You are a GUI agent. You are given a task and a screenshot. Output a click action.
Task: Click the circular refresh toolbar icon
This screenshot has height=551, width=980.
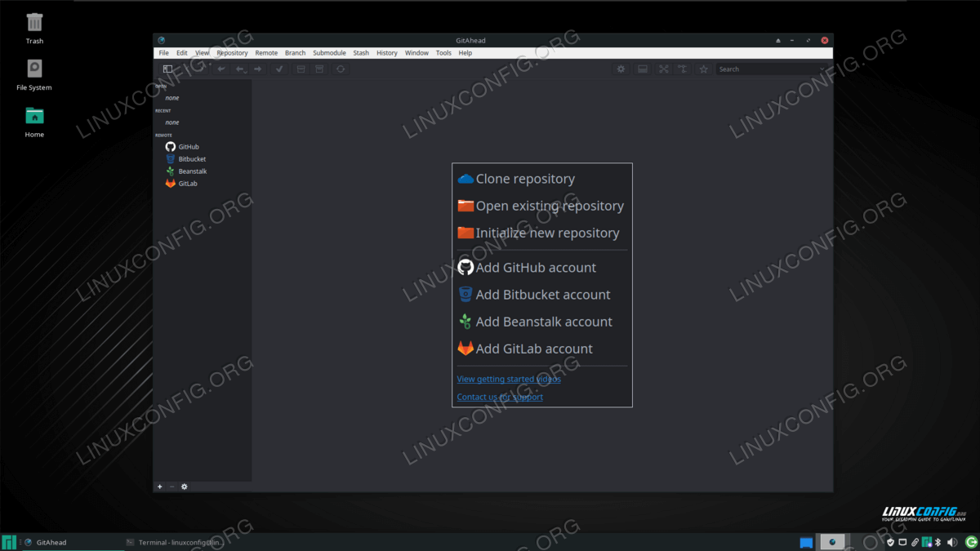coord(341,69)
